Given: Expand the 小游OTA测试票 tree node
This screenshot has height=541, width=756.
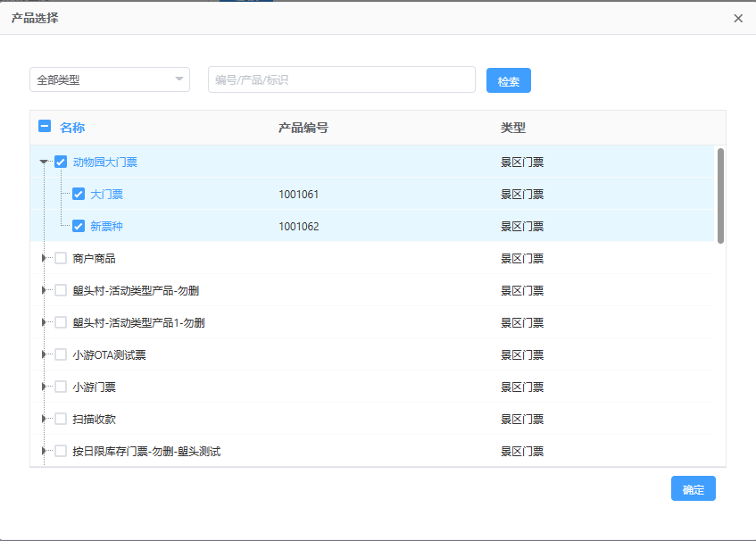Looking at the screenshot, I should point(44,355).
